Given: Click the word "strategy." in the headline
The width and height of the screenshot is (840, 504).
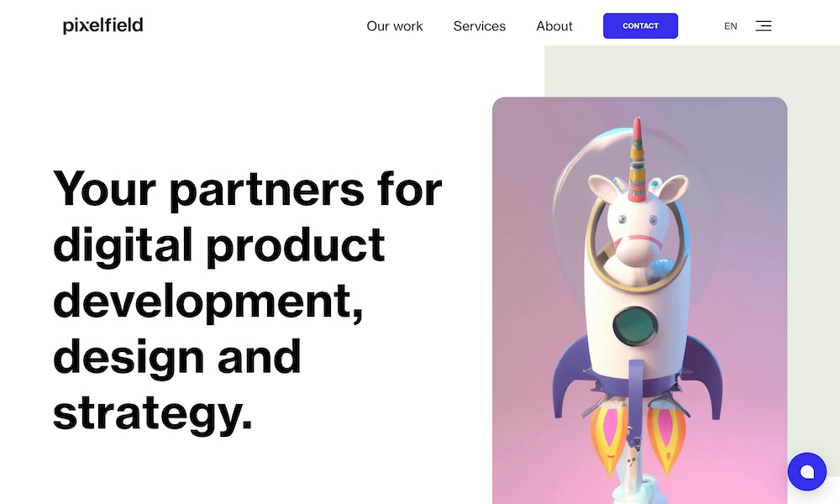Looking at the screenshot, I should (153, 413).
